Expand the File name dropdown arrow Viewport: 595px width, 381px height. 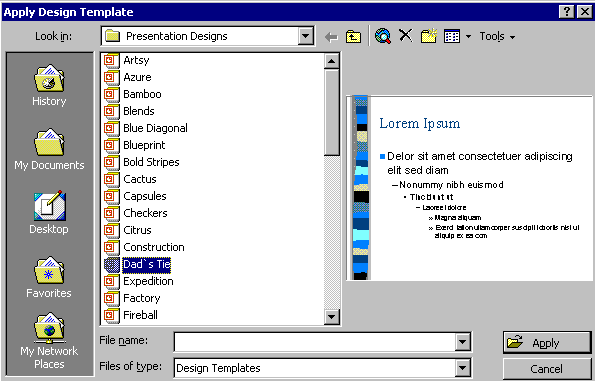pos(463,342)
